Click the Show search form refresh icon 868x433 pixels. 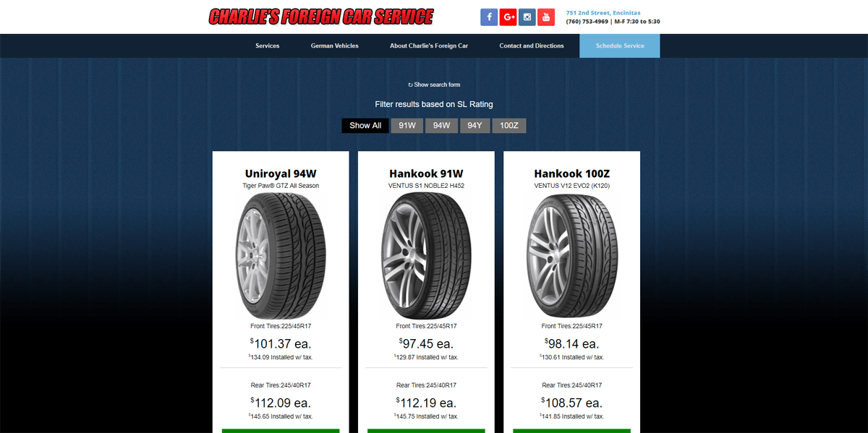pyautogui.click(x=410, y=85)
